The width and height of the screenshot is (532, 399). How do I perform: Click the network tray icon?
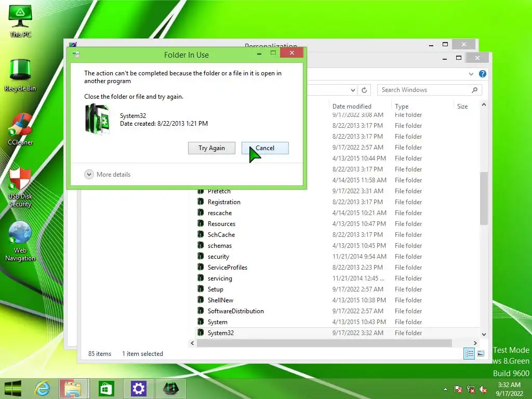[471, 389]
